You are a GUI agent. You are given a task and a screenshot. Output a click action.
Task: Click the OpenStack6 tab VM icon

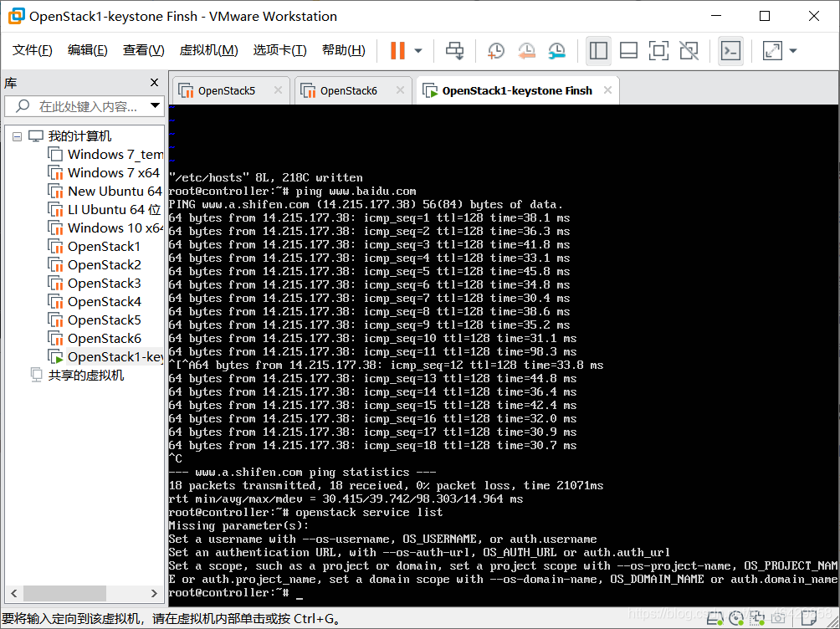click(308, 90)
